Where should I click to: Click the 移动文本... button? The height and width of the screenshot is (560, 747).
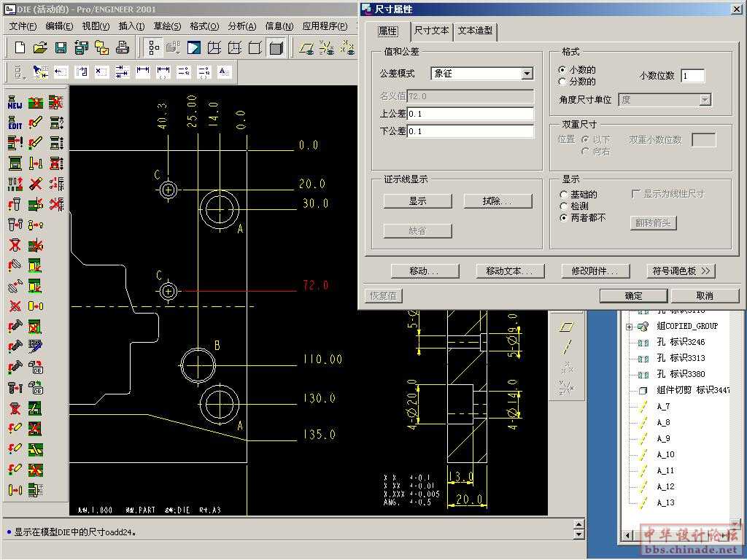point(510,271)
